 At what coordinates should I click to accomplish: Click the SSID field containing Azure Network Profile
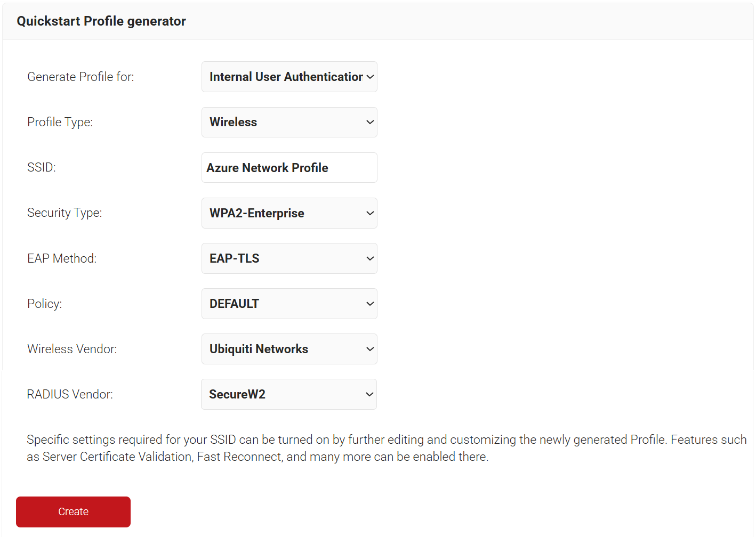pyautogui.click(x=289, y=168)
